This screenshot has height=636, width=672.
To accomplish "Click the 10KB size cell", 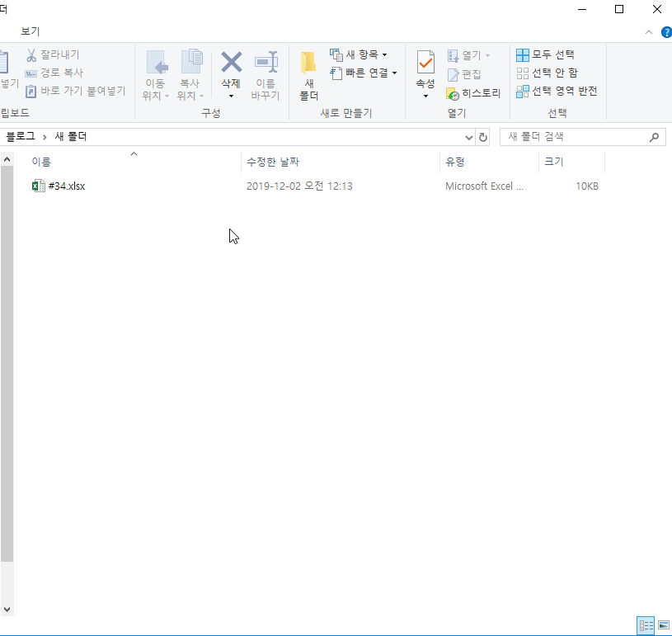I will (x=587, y=186).
